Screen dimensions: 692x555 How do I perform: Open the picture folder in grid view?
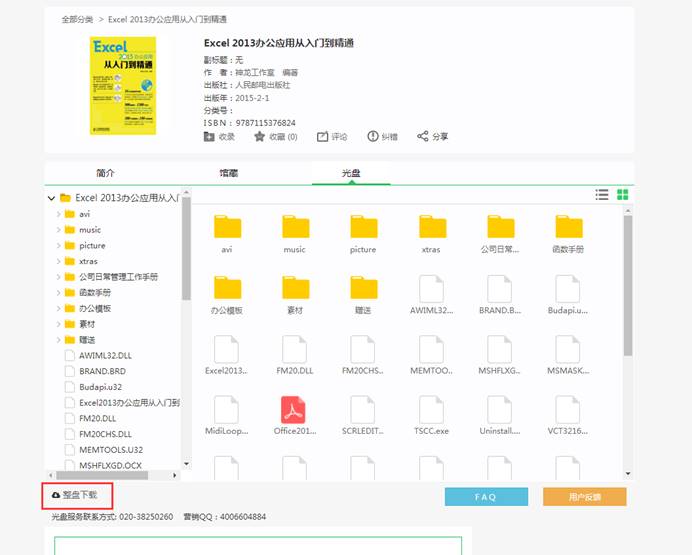point(364,227)
